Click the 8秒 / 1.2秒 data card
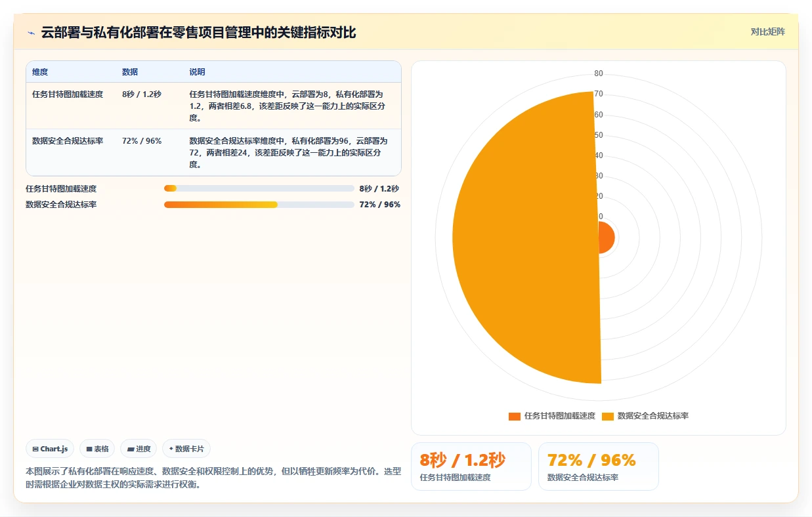This screenshot has height=517, width=812. click(x=471, y=466)
